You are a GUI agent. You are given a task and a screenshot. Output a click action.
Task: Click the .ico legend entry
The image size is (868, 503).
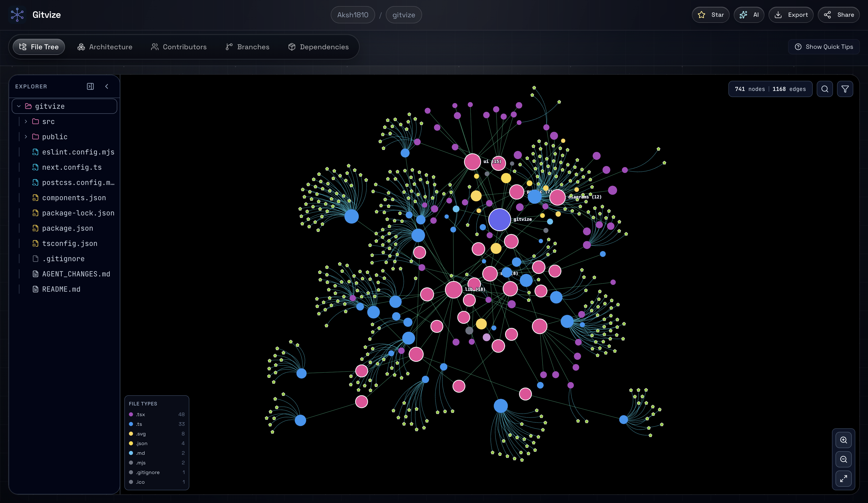coord(157,482)
